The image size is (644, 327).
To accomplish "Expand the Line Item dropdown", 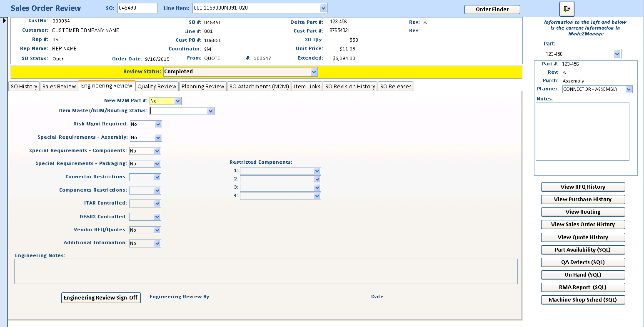I will click(x=323, y=8).
